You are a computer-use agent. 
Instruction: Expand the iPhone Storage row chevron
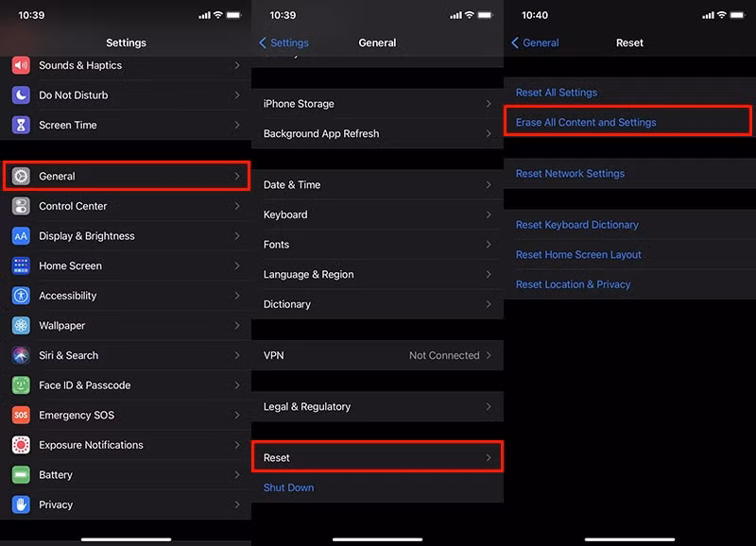[x=489, y=104]
